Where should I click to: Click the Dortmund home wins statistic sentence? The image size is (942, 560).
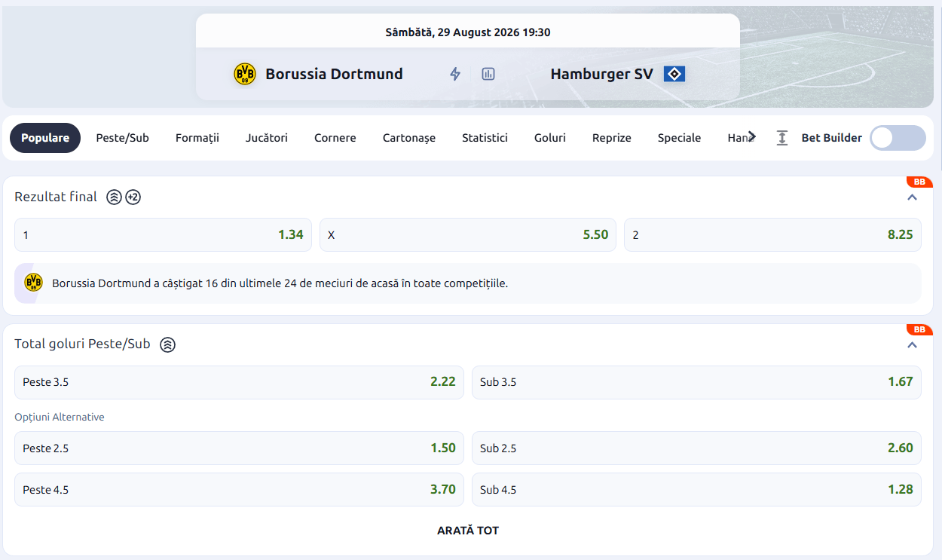pos(280,283)
